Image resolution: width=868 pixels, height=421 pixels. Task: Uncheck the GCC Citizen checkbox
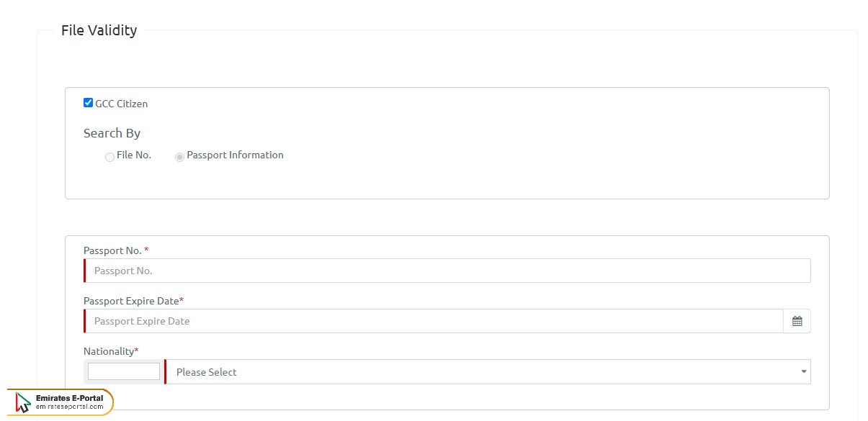[89, 103]
